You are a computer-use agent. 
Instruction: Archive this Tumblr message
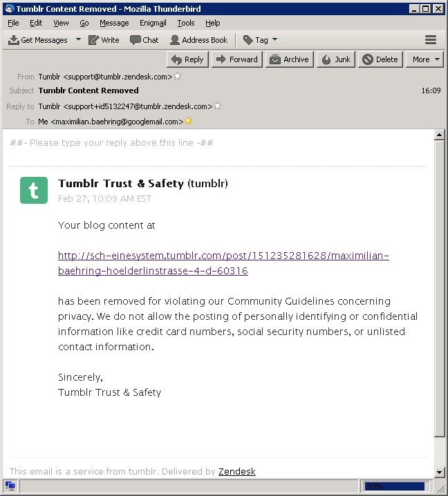(290, 59)
